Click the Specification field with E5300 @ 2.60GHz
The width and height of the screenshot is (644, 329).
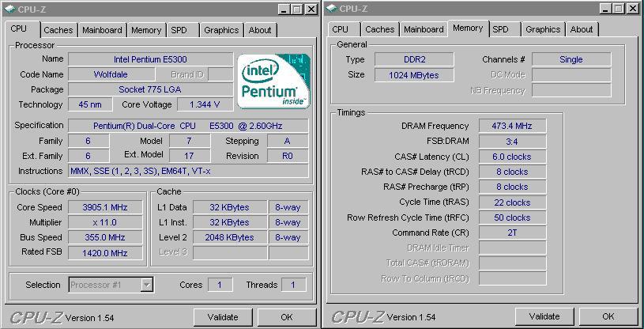point(188,126)
